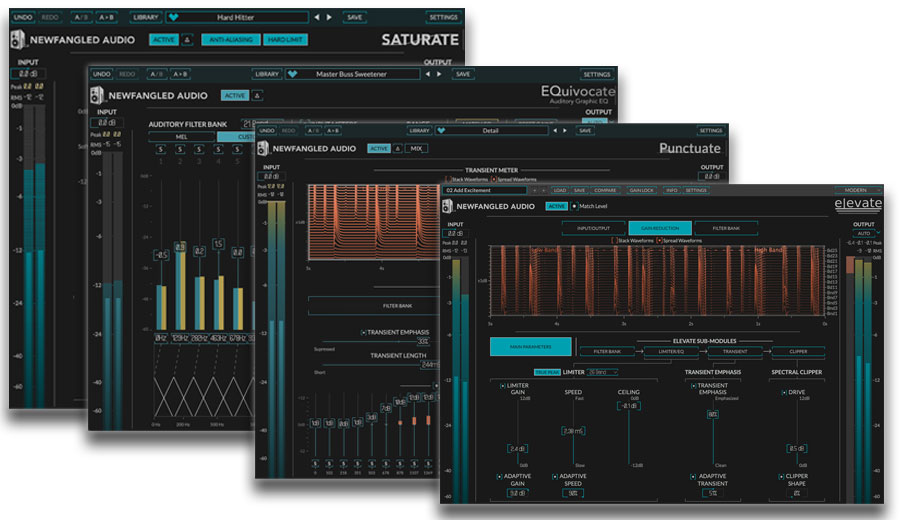900x520 pixels.
Task: Click the Elevate speaker logo icon
Action: tap(448, 205)
